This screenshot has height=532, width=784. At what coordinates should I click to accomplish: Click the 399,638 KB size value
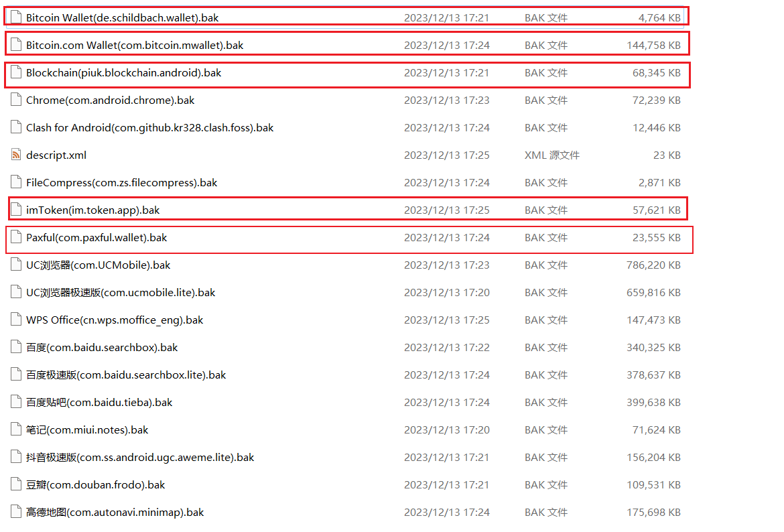pyautogui.click(x=653, y=403)
